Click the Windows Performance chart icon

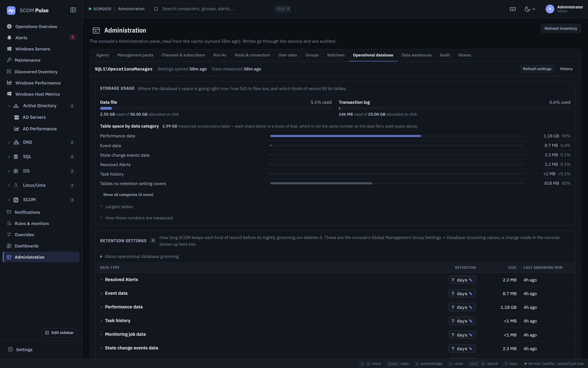point(9,83)
